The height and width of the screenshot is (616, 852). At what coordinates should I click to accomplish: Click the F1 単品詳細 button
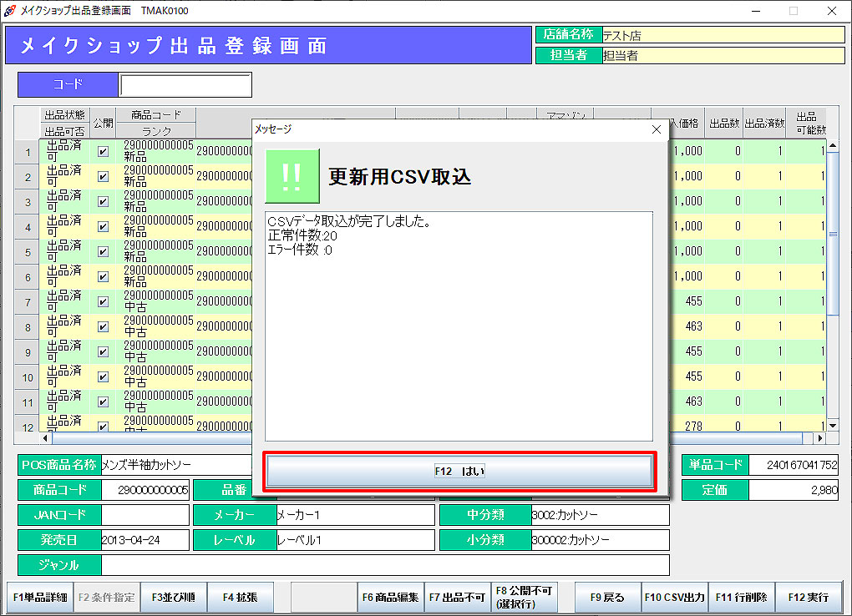tap(40, 598)
